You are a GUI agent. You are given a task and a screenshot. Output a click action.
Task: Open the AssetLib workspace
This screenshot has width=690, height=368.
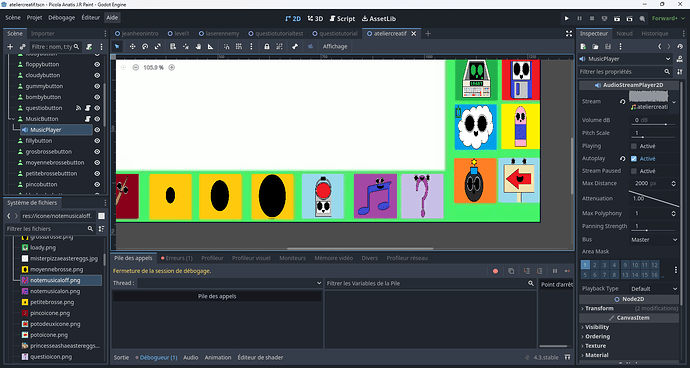(378, 18)
